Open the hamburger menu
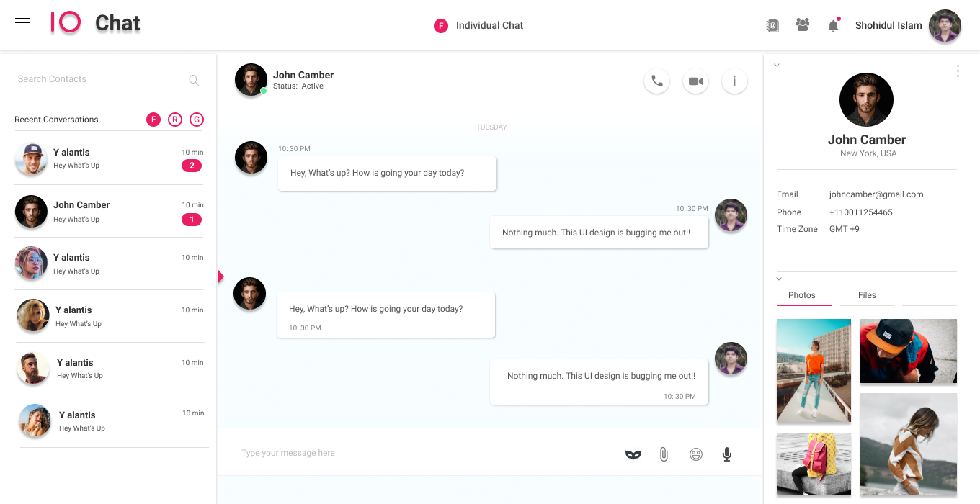Image resolution: width=980 pixels, height=504 pixels. click(22, 22)
